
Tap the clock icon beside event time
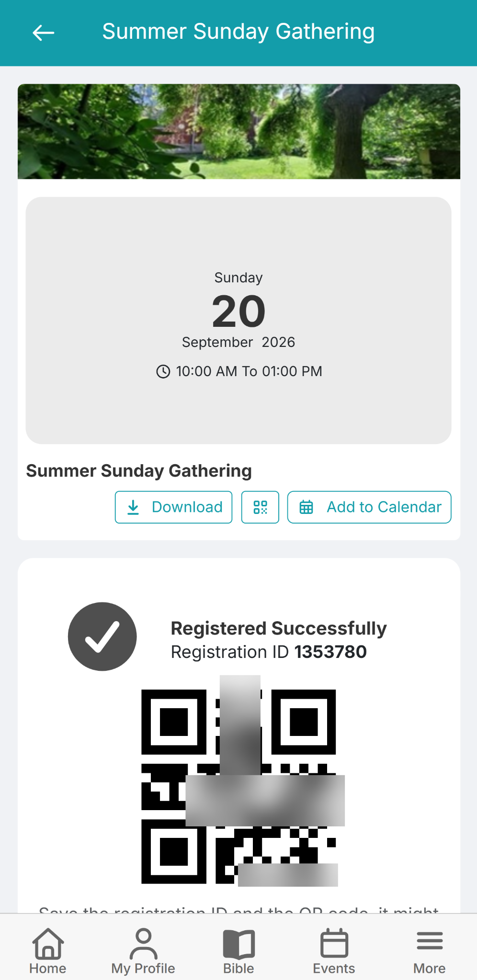click(163, 371)
